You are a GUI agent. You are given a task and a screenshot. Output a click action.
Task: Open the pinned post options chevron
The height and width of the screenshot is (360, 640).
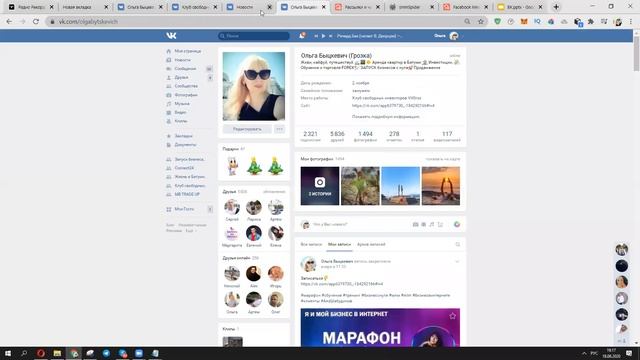coord(457,261)
